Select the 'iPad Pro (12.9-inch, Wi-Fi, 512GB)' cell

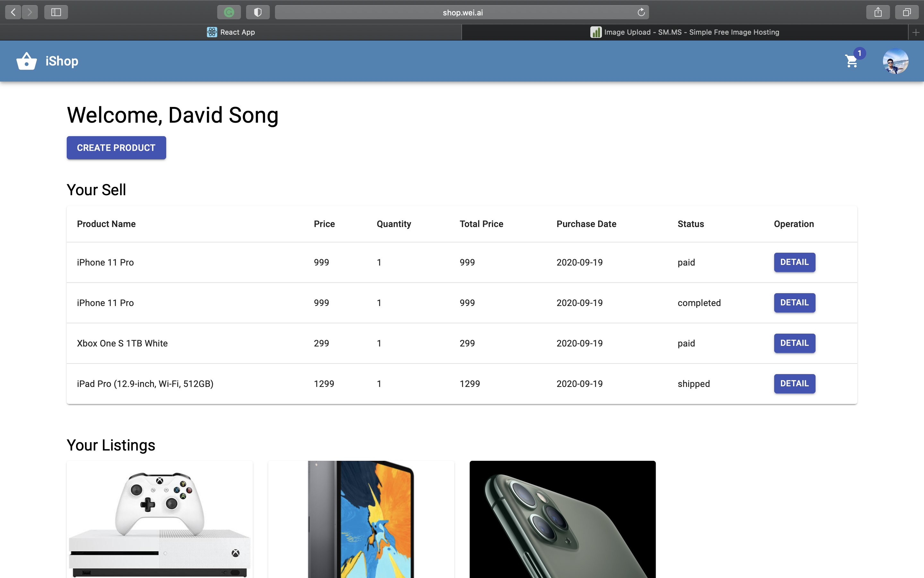[x=145, y=384]
